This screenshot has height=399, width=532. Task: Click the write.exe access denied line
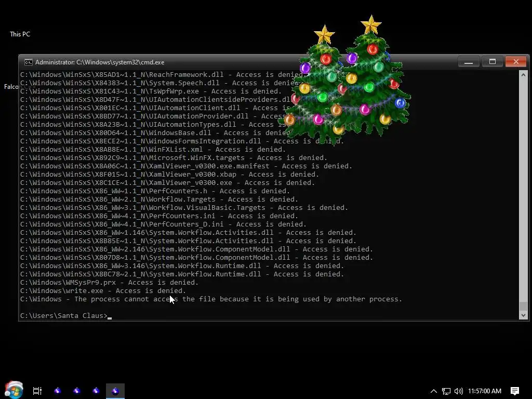103,291
